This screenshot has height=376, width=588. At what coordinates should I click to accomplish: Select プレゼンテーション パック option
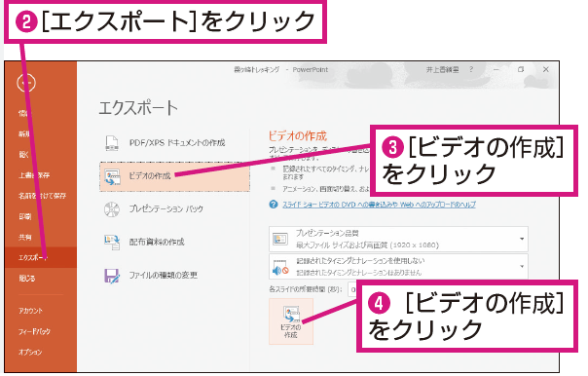pyautogui.click(x=166, y=208)
